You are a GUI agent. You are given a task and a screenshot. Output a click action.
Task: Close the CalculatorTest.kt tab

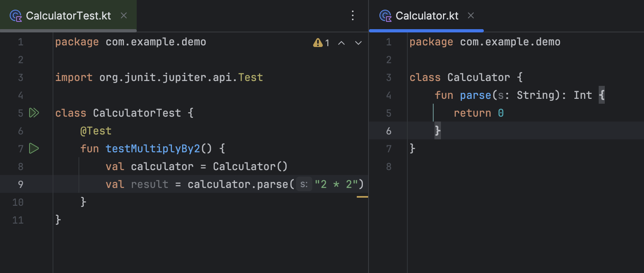(x=124, y=16)
